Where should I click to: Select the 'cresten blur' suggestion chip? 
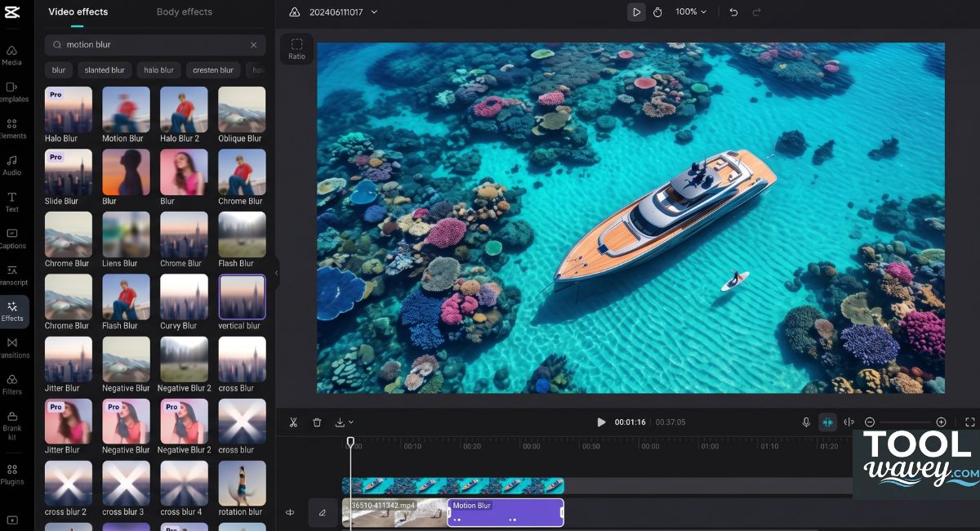213,70
